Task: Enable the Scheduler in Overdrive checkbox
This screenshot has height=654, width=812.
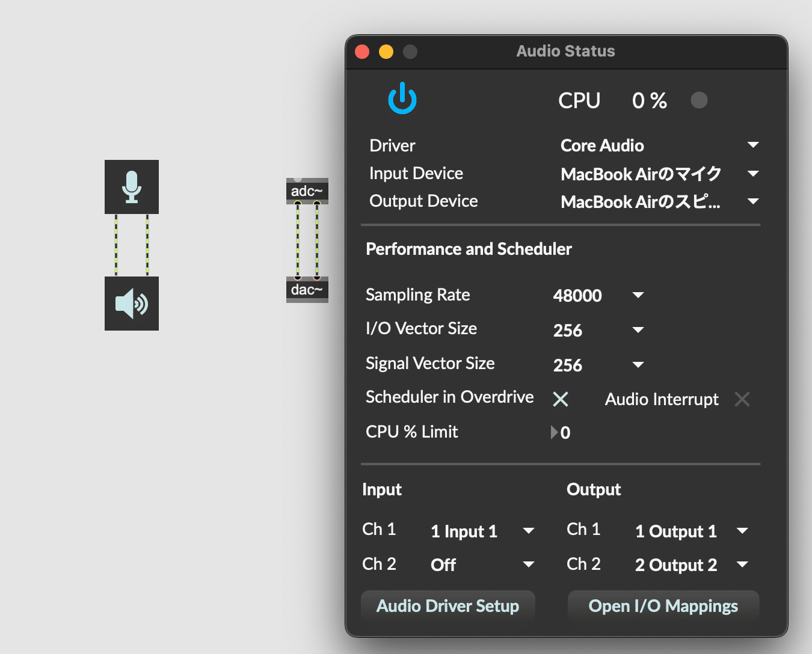Action: click(x=560, y=399)
